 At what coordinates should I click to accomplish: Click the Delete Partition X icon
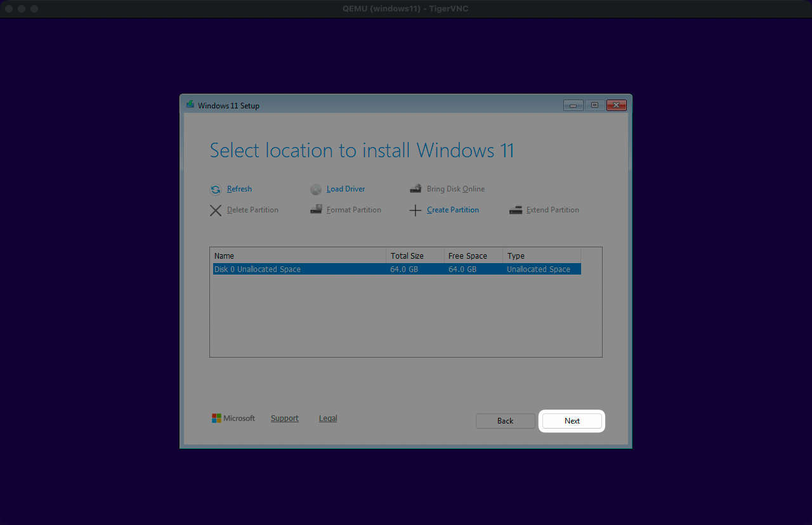click(x=216, y=211)
